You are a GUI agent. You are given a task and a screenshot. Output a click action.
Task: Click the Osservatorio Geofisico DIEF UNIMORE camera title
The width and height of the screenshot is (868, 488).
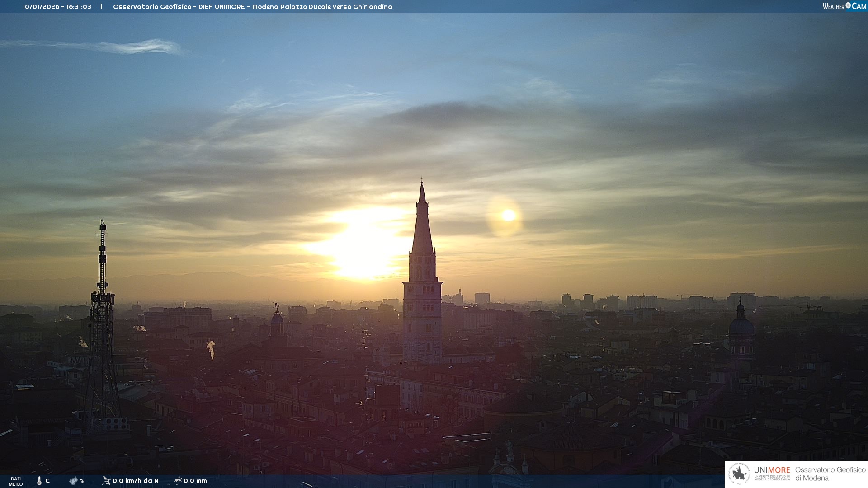tap(252, 7)
